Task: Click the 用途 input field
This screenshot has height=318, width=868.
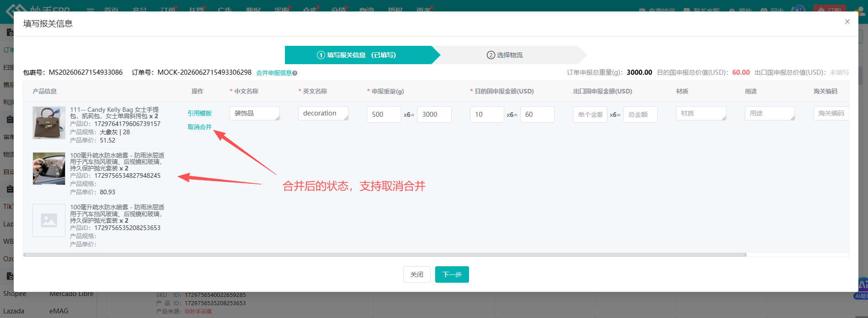Action: coord(770,113)
